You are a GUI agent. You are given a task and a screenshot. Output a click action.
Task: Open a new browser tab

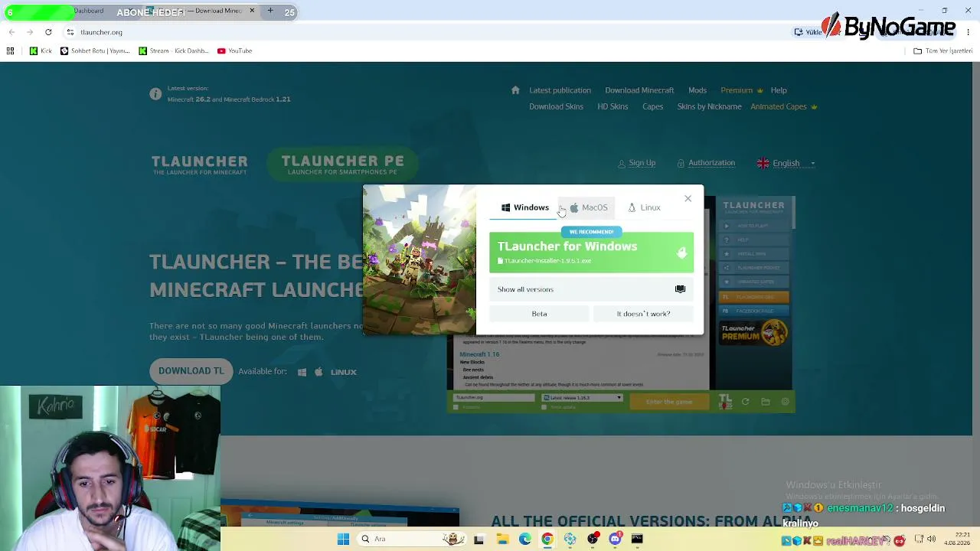(270, 11)
